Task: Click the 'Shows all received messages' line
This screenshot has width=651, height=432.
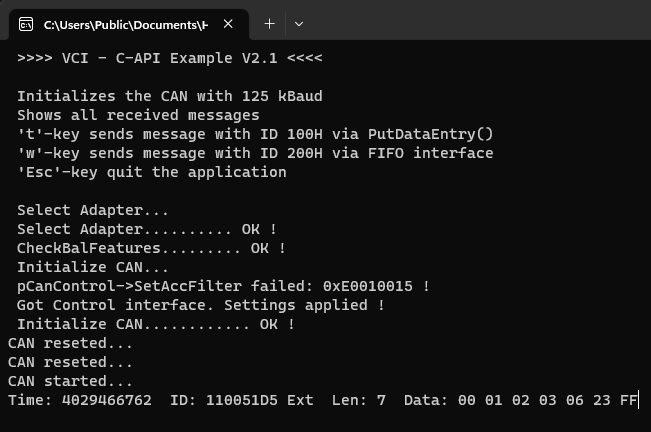Action: pos(138,115)
